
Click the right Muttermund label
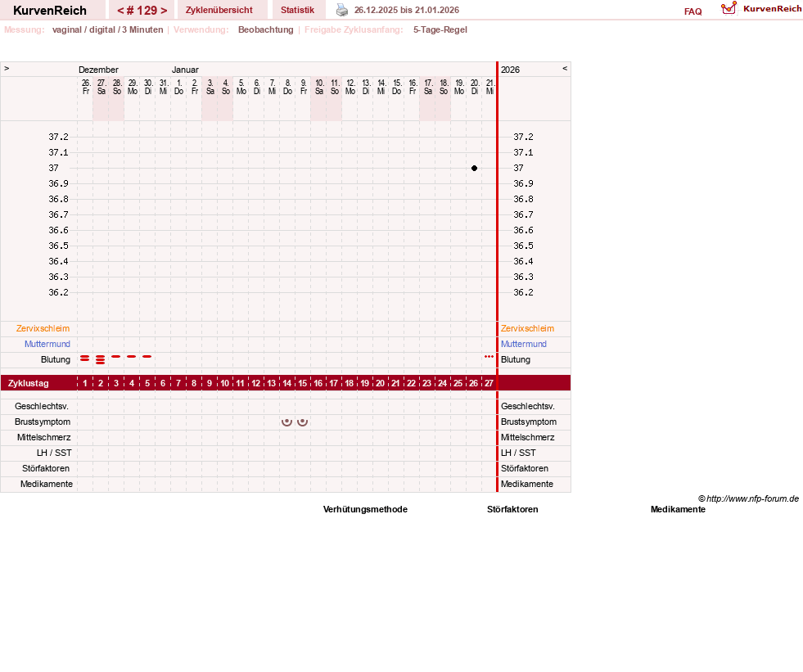click(x=524, y=344)
